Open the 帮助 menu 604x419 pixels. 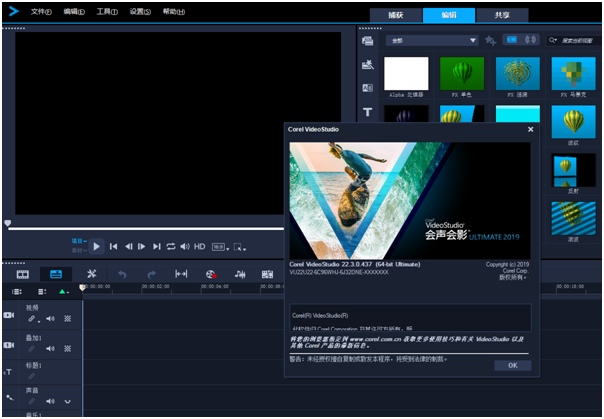[173, 12]
